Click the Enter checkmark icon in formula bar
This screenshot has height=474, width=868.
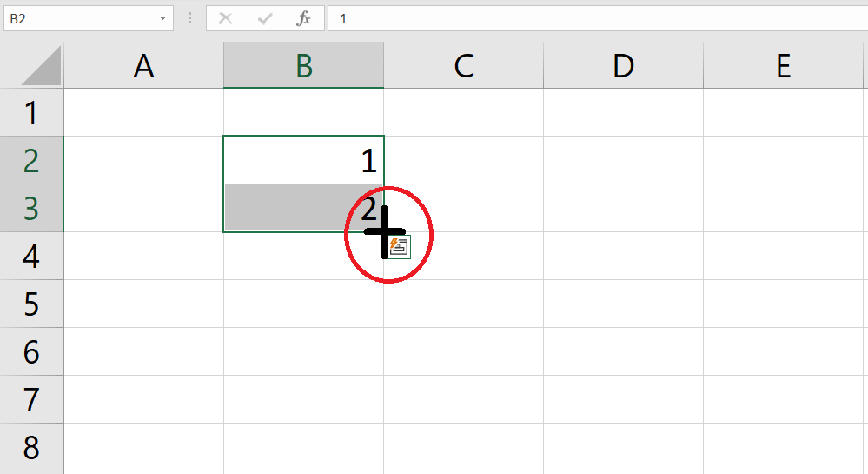click(x=266, y=18)
